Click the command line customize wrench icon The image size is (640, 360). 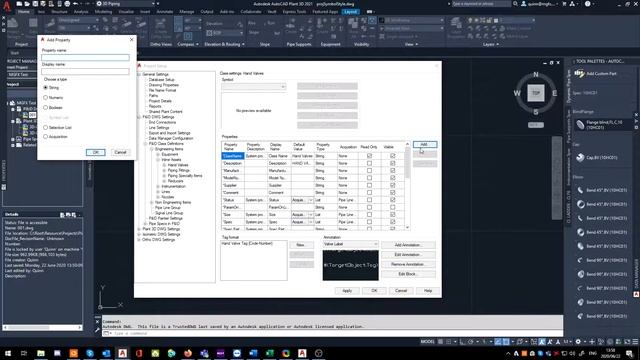[97, 330]
